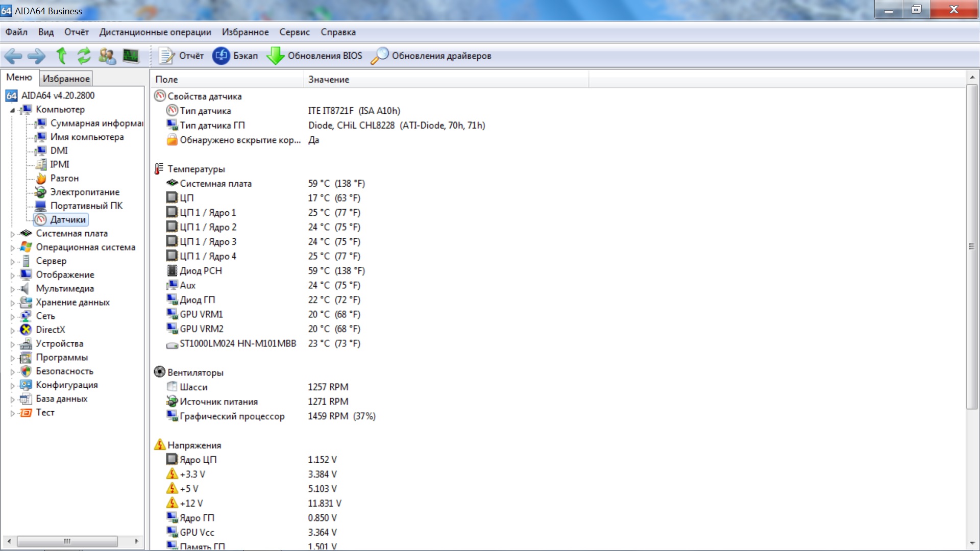Click the green Back navigation arrow

click(13, 56)
